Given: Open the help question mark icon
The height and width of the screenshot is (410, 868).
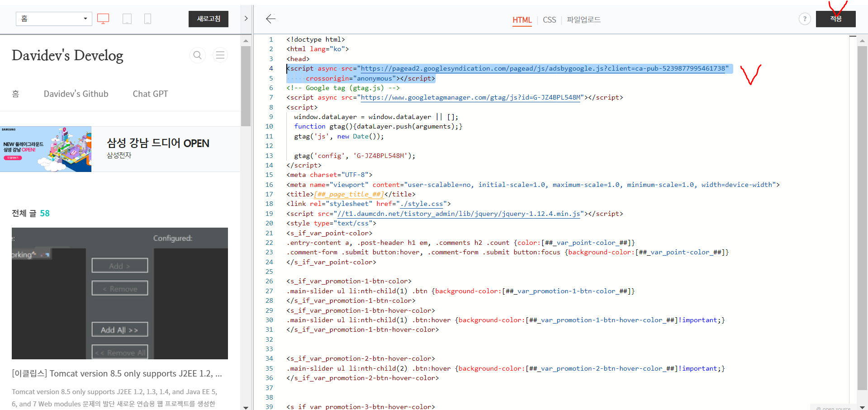Looking at the screenshot, I should coord(805,19).
